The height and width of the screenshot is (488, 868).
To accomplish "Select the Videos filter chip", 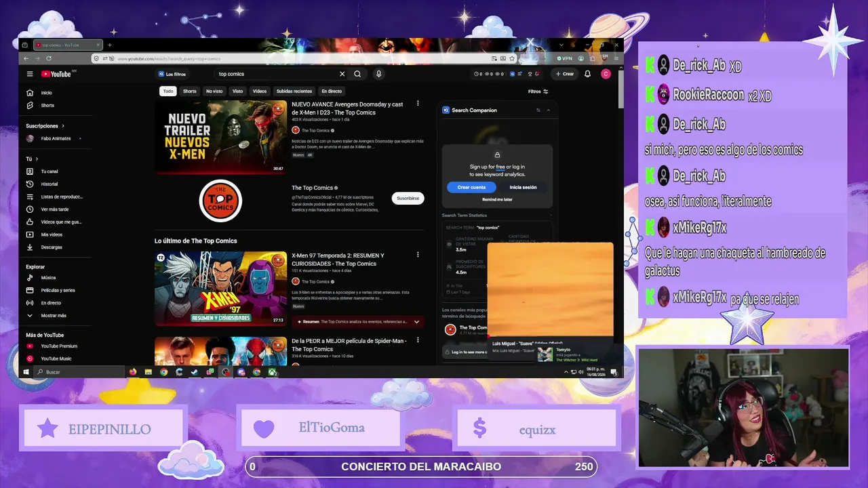I will pyautogui.click(x=260, y=91).
